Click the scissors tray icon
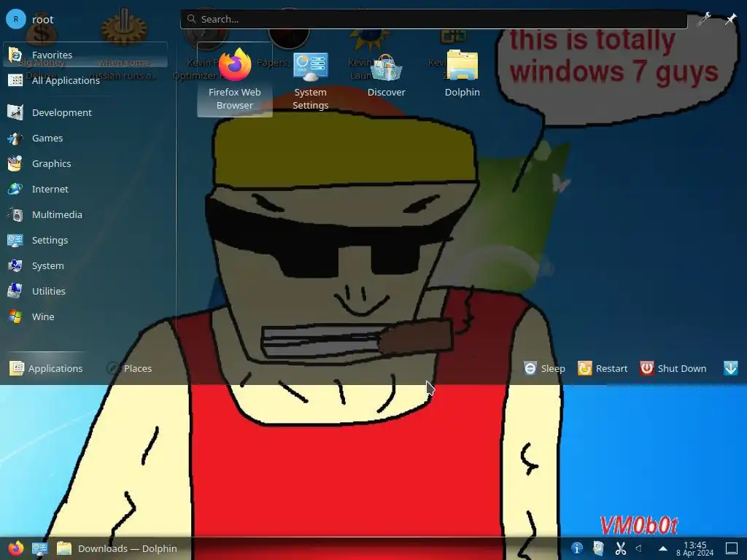The height and width of the screenshot is (560, 747). coord(620,548)
